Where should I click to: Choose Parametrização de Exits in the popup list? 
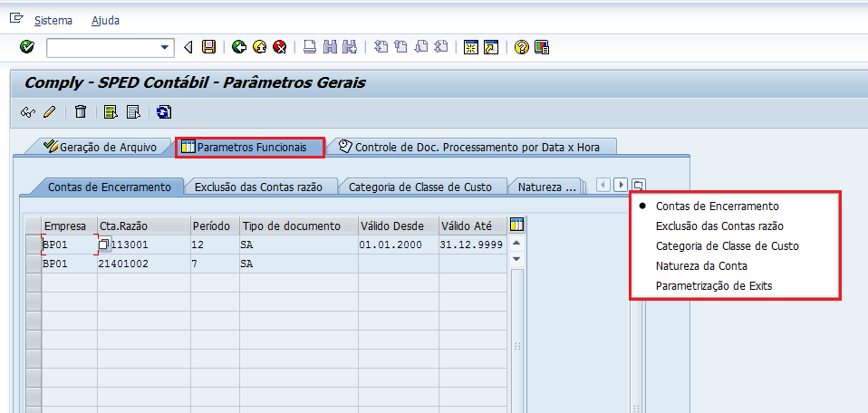pos(714,286)
